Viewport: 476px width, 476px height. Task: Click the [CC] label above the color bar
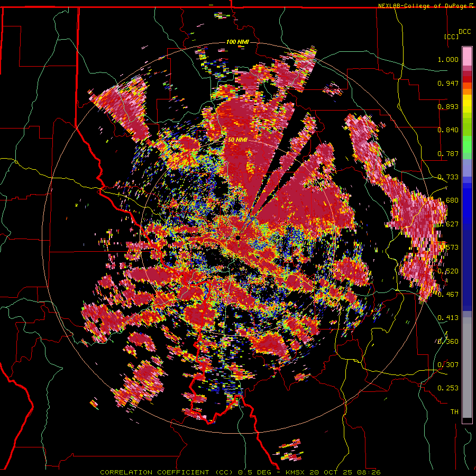coord(452,36)
